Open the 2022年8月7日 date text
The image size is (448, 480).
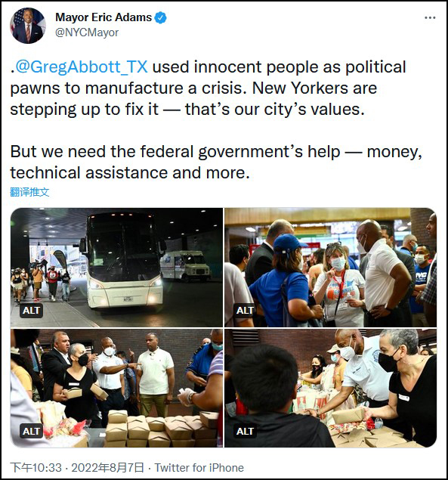tap(108, 468)
